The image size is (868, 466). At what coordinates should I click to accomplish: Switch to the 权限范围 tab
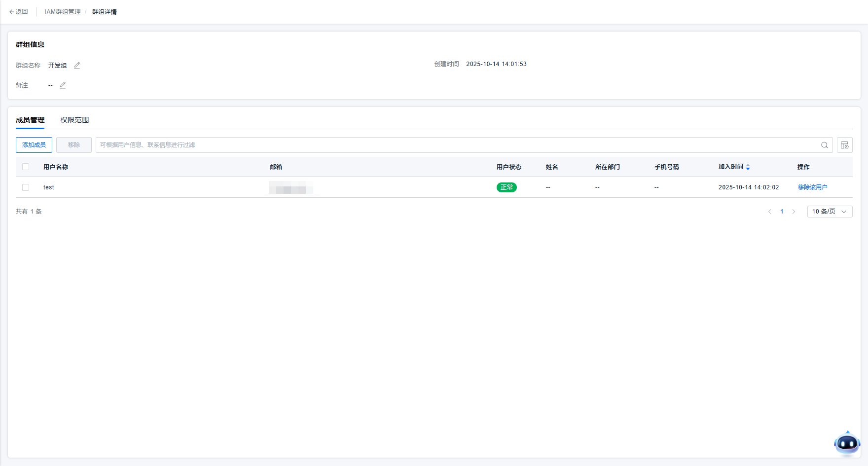74,120
